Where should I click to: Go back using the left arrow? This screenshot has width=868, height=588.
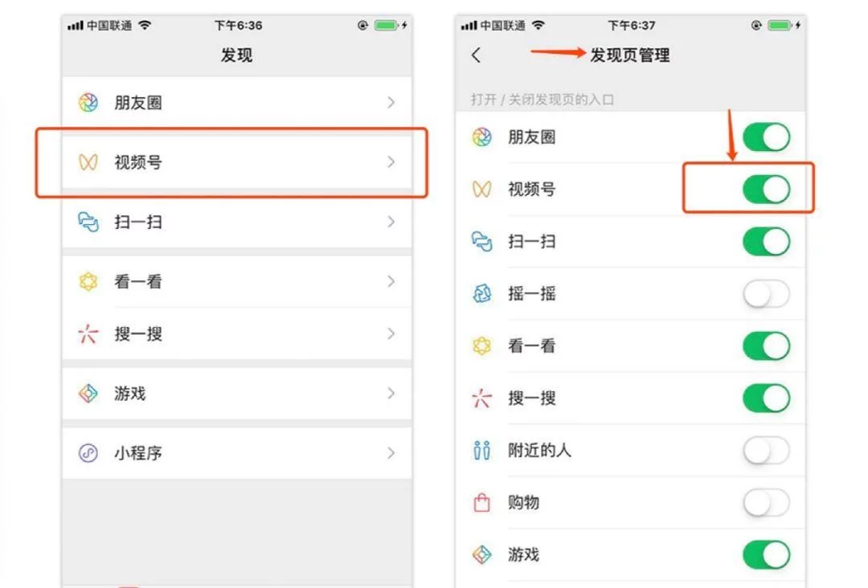[476, 55]
